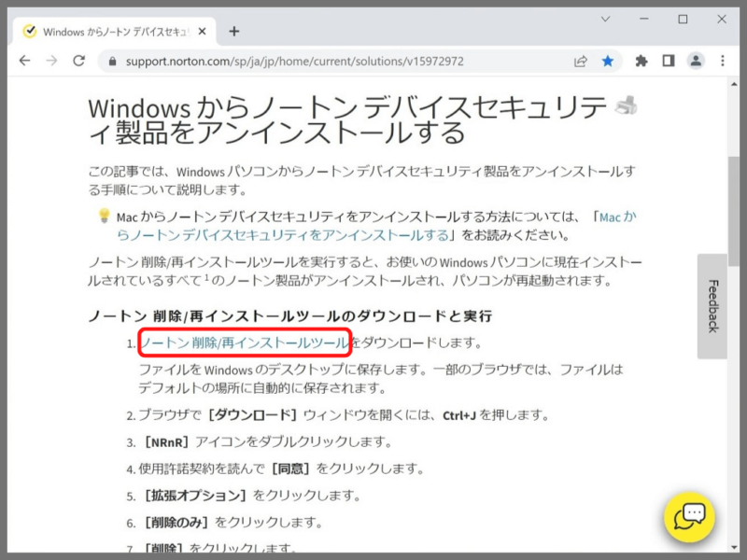Click the Norton favicon on the tab
747x560 pixels.
click(x=30, y=32)
